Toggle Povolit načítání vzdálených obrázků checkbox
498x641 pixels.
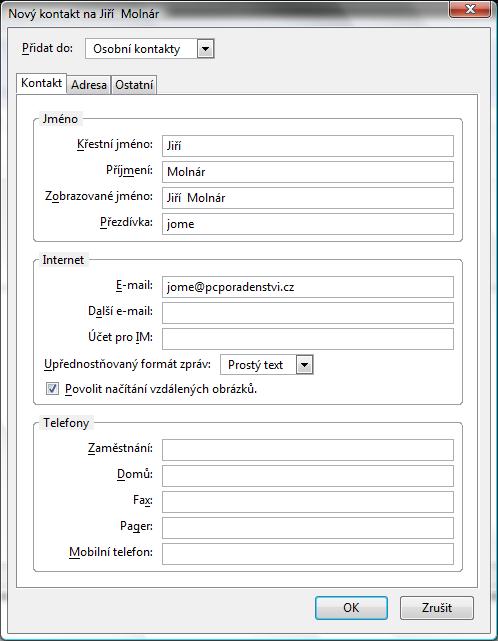click(52, 388)
